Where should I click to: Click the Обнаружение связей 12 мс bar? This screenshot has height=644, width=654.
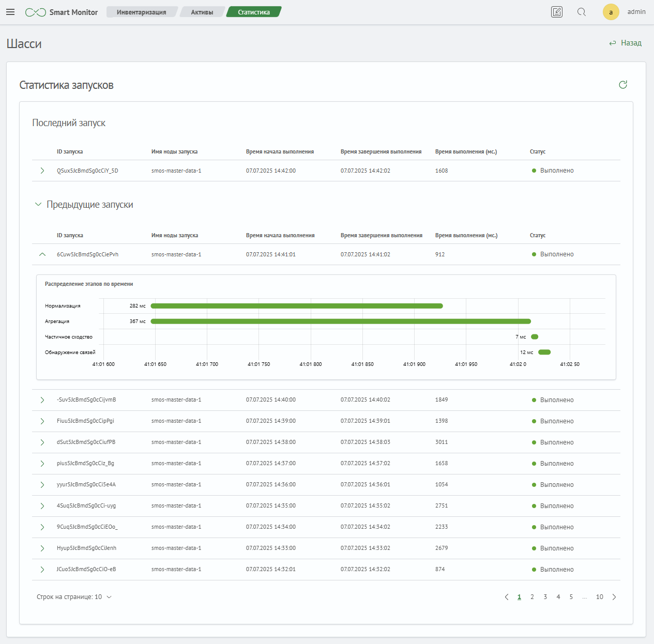point(544,352)
